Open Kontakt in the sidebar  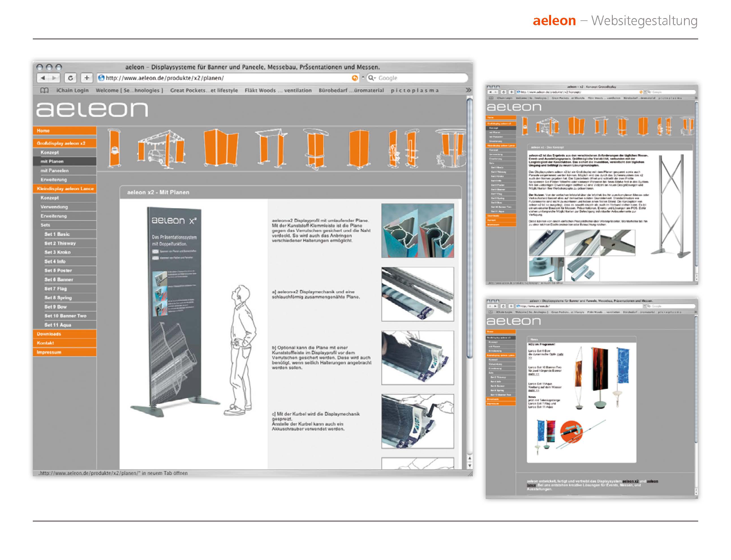pos(65,343)
